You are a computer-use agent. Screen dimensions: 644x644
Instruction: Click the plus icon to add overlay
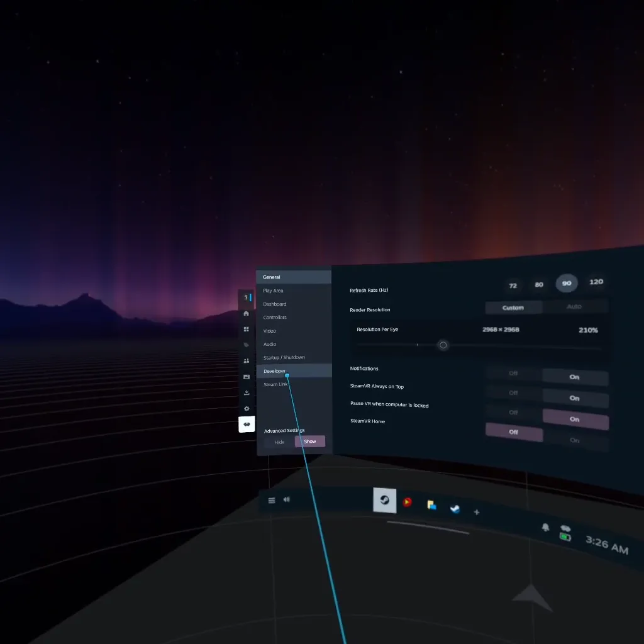[x=476, y=513]
